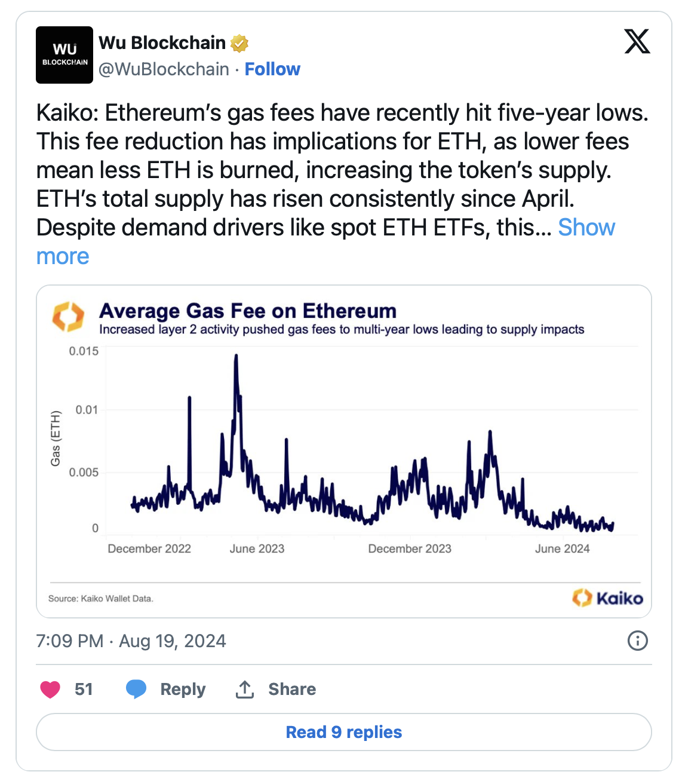
Task: Follow the WuBlockchain account
Action: pos(272,69)
